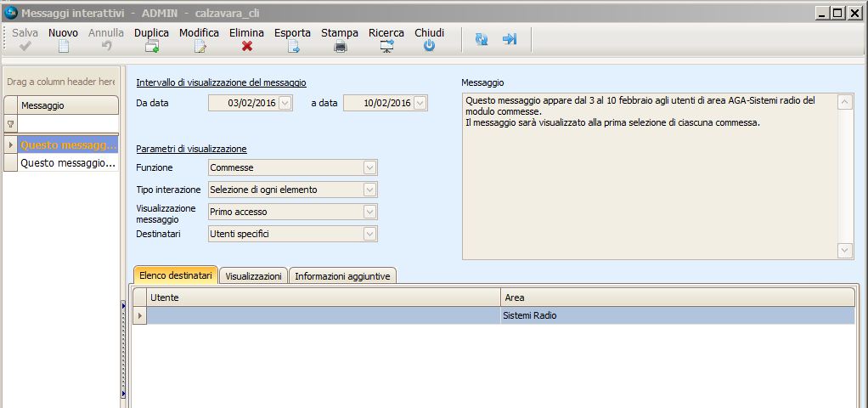Viewport: 868px width, 408px height.
Task: Expand the Tipo interazione dropdown
Action: click(x=369, y=190)
